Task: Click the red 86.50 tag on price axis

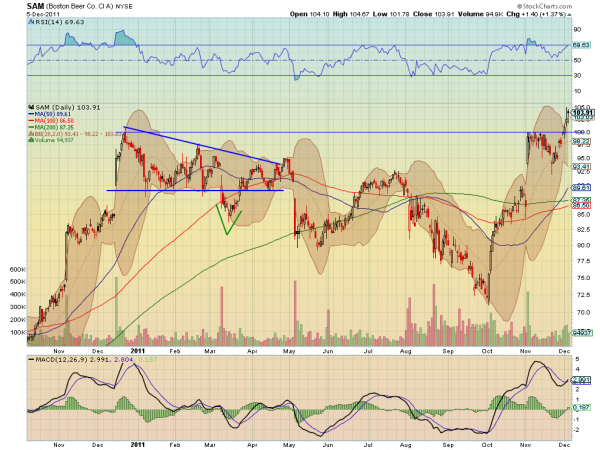Action: point(582,205)
